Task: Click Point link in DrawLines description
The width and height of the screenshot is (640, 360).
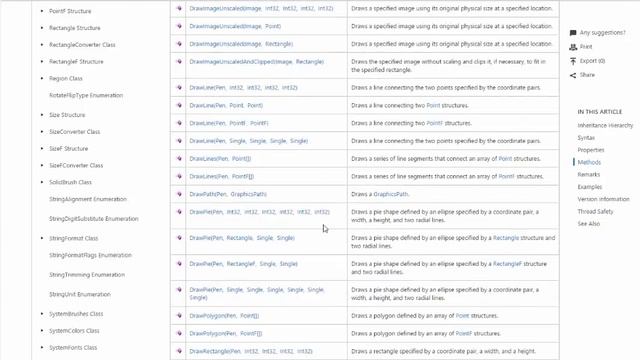Action: pos(505,159)
